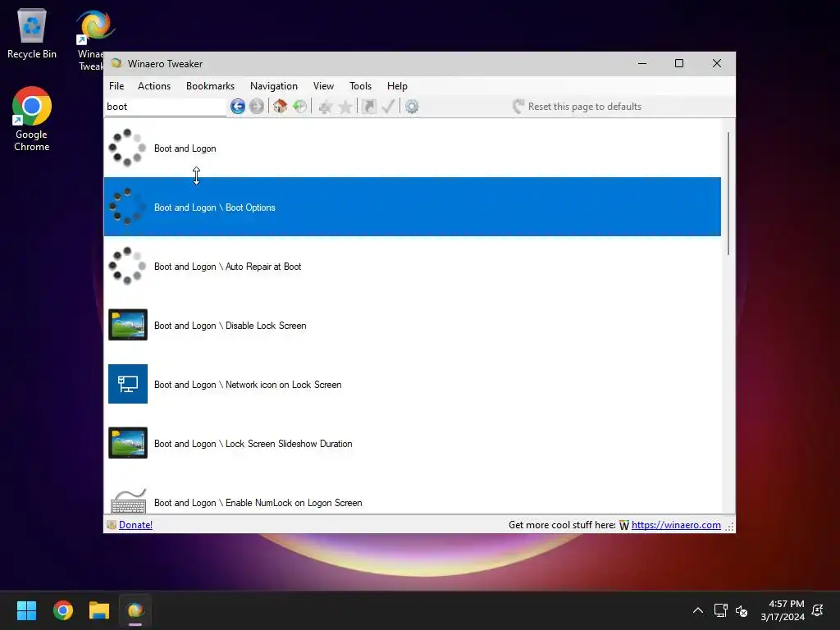Click the spinner icon beside Boot and Logon
840x630 pixels.
127,148
